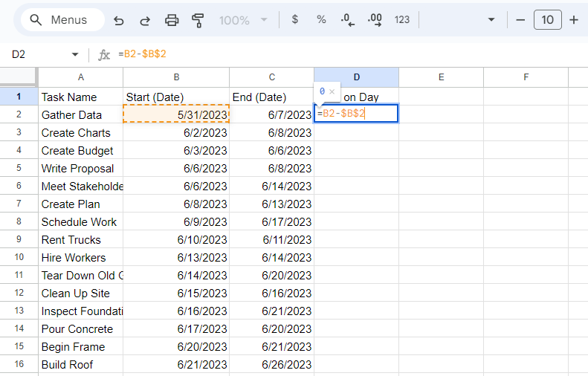The image size is (588, 376).
Task: Increase font size with plus button
Action: [x=574, y=20]
